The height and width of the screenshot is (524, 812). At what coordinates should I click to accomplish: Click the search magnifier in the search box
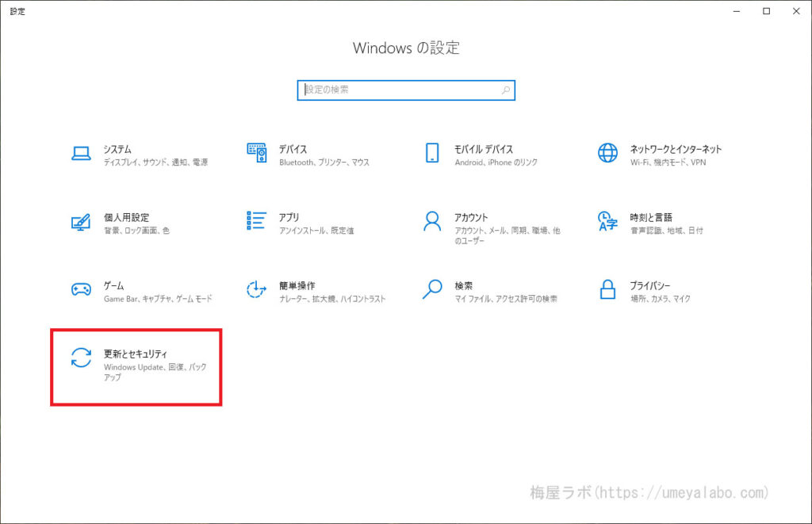506,90
